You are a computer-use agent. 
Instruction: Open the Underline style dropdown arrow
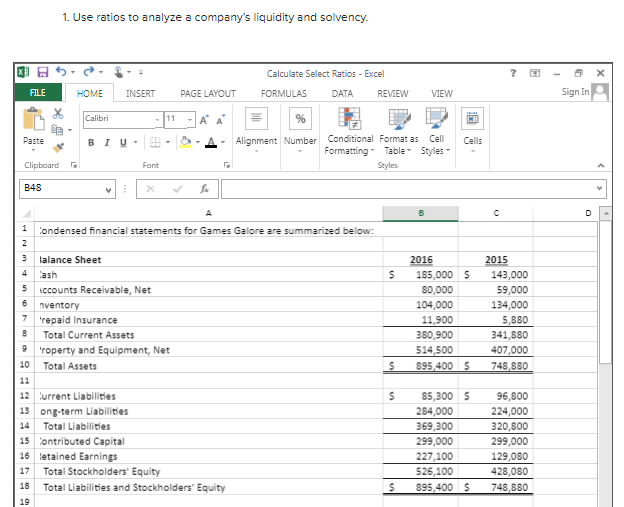136,142
